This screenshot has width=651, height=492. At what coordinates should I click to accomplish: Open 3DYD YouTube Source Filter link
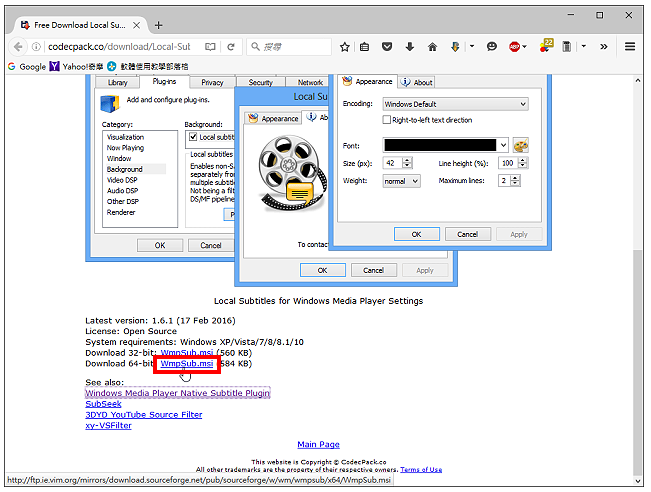click(x=144, y=415)
